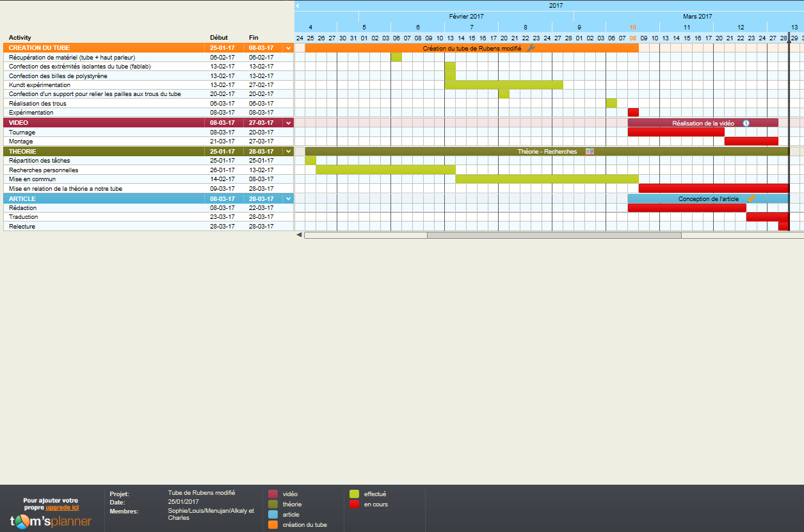This screenshot has width=804, height=532.
Task: Collapse the ARTICLE group using its chevron
Action: click(x=288, y=199)
